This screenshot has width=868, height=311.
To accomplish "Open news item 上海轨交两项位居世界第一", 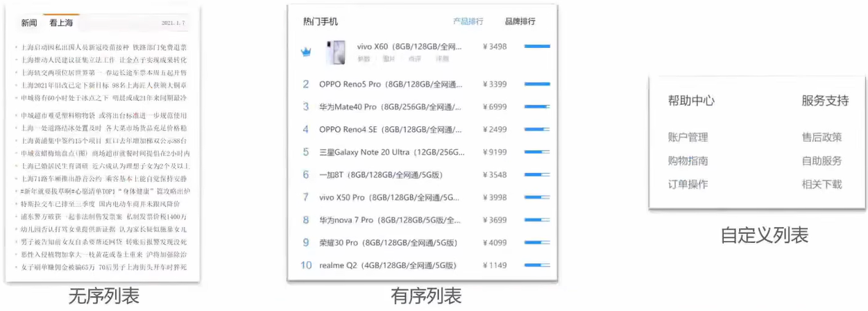I will pyautogui.click(x=61, y=73).
